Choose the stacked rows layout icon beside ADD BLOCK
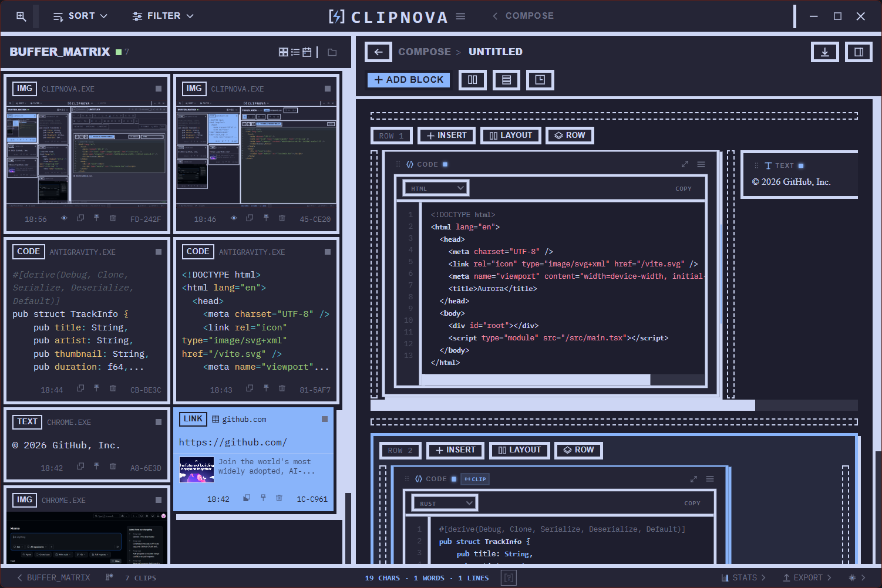882x588 pixels. click(507, 80)
